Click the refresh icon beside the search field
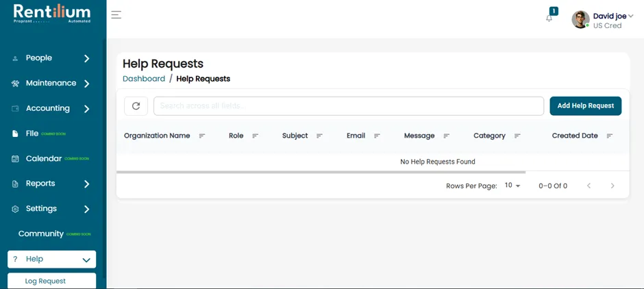Viewport: 644px width, 289px height. click(136, 106)
